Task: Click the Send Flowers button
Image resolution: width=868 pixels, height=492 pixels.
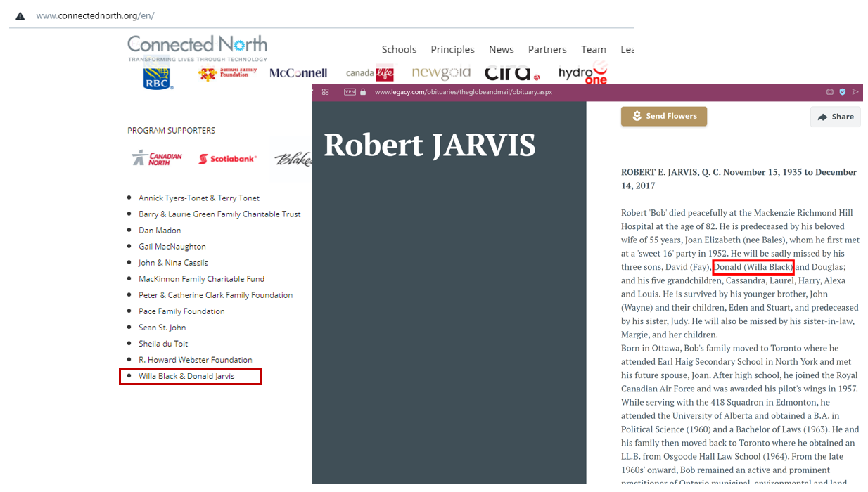Action: click(664, 116)
